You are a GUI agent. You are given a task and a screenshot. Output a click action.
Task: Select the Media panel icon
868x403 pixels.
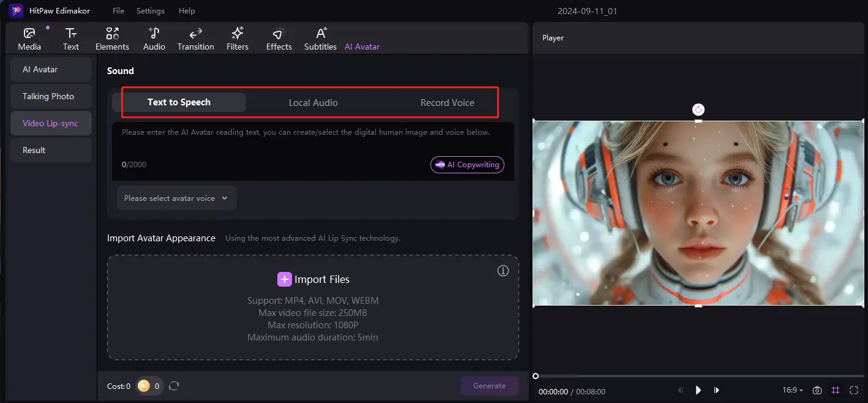point(29,38)
